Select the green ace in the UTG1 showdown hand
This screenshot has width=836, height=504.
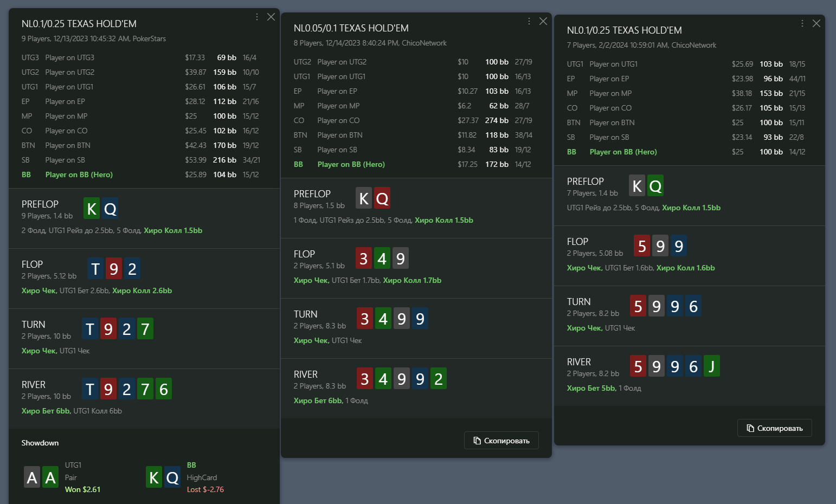point(50,477)
